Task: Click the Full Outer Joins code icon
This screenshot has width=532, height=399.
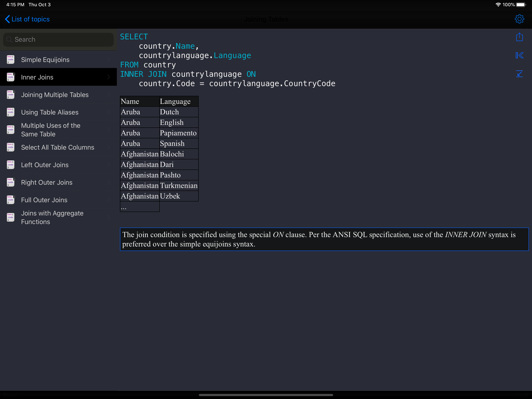Action: point(11,200)
